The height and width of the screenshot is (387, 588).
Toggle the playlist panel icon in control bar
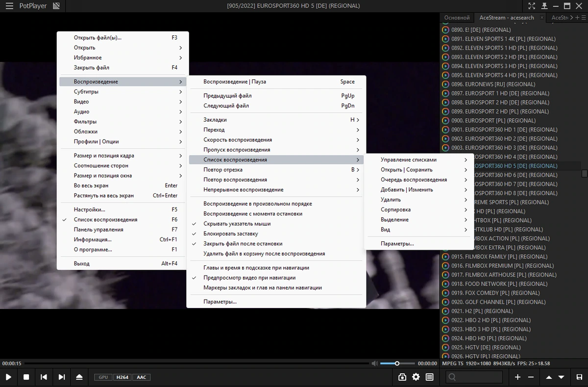(x=430, y=377)
